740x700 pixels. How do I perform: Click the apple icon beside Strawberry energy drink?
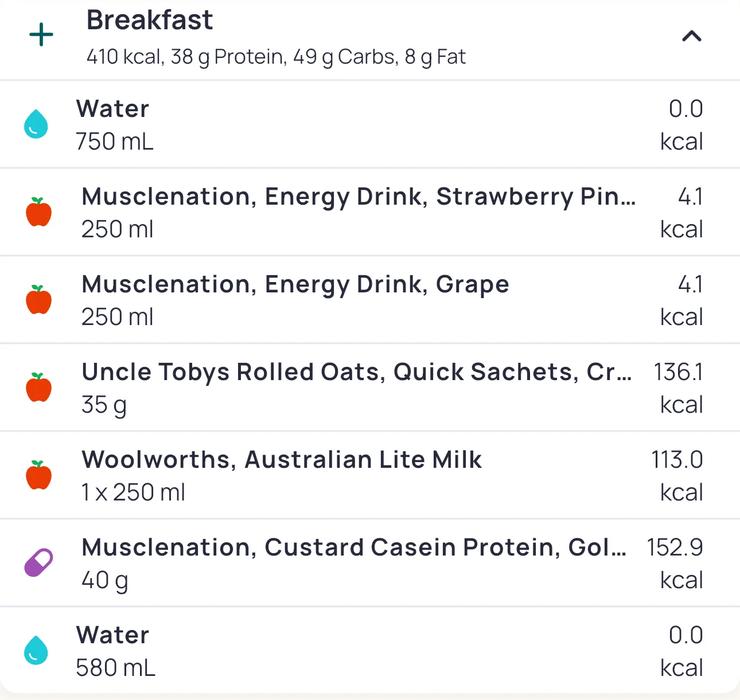39,212
